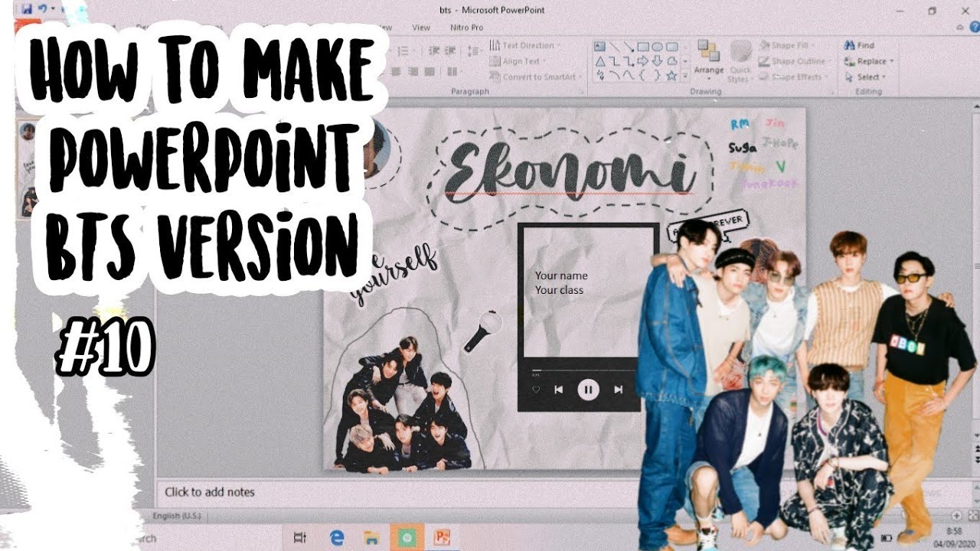The image size is (980, 551).
Task: Open Task View on the taskbar
Action: pyautogui.click(x=299, y=538)
